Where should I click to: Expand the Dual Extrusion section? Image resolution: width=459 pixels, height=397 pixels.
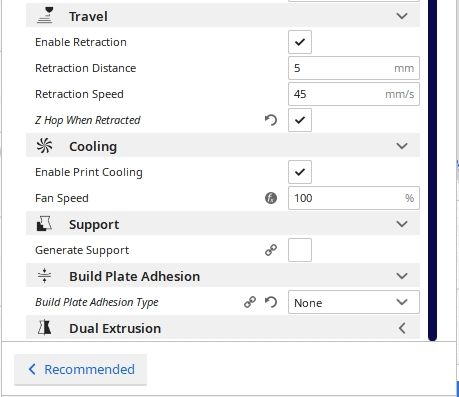tap(402, 328)
